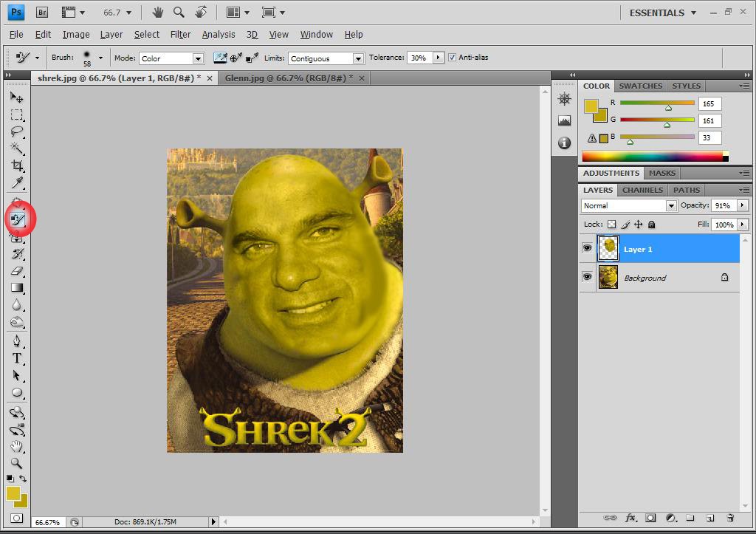Select the Lasso tool

(17, 131)
